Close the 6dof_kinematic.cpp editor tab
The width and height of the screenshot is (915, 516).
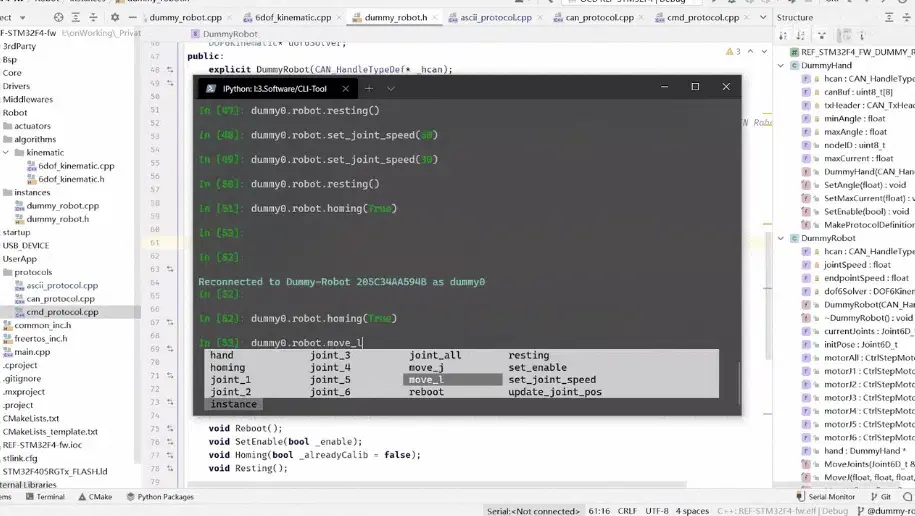[x=338, y=18]
